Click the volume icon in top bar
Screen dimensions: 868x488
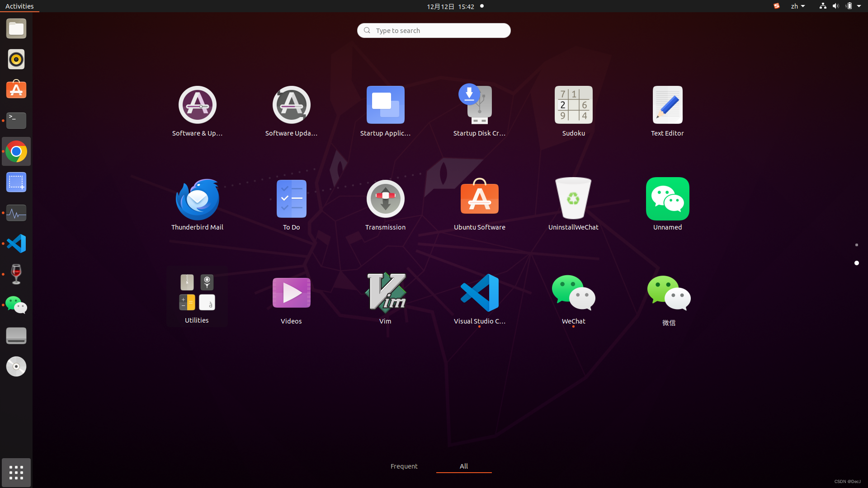pyautogui.click(x=835, y=6)
